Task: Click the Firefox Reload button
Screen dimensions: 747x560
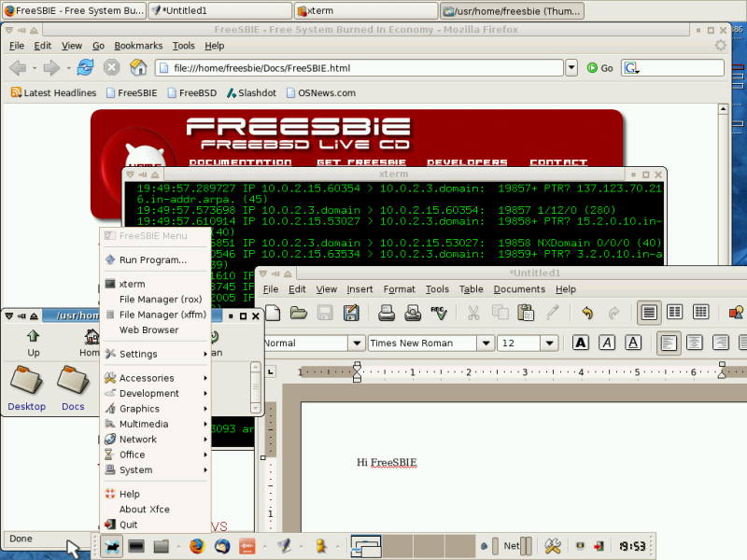Action: click(x=85, y=67)
